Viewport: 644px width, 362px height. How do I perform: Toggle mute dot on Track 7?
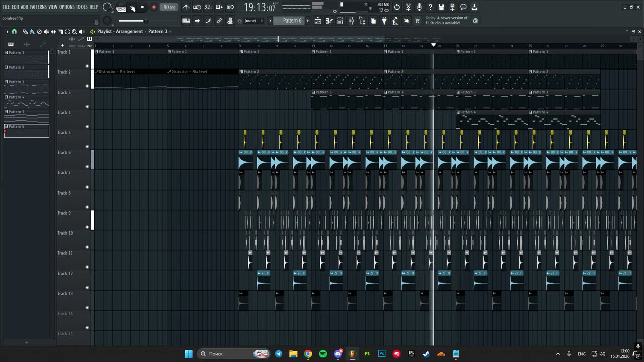click(87, 187)
